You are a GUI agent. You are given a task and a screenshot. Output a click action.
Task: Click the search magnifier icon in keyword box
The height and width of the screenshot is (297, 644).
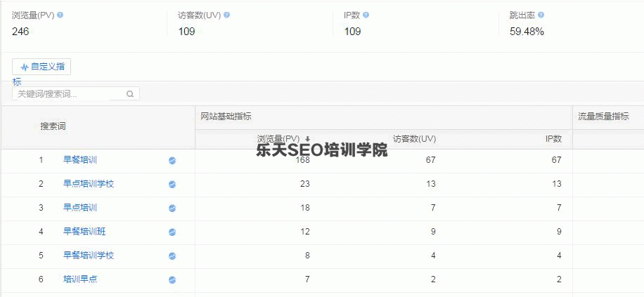coord(130,94)
